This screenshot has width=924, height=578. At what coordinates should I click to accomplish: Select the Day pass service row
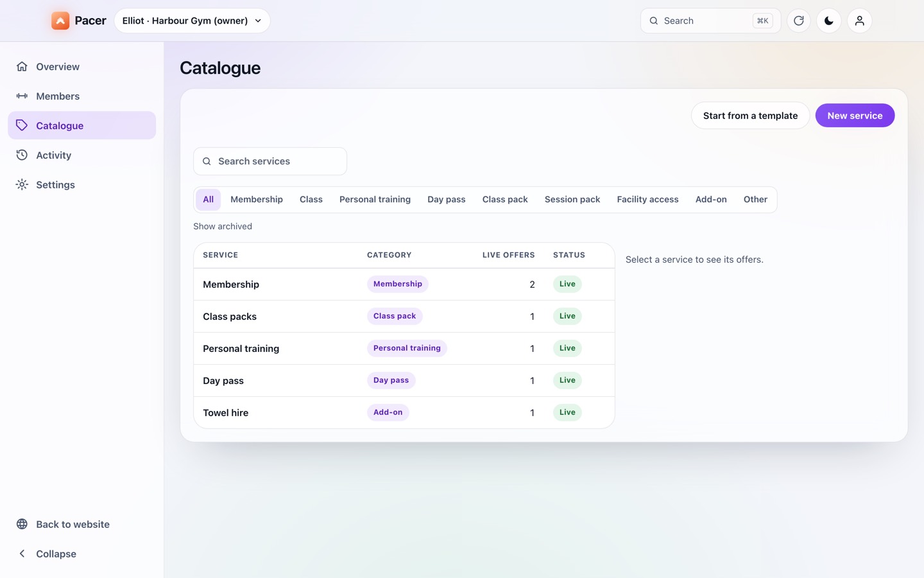[x=404, y=380]
